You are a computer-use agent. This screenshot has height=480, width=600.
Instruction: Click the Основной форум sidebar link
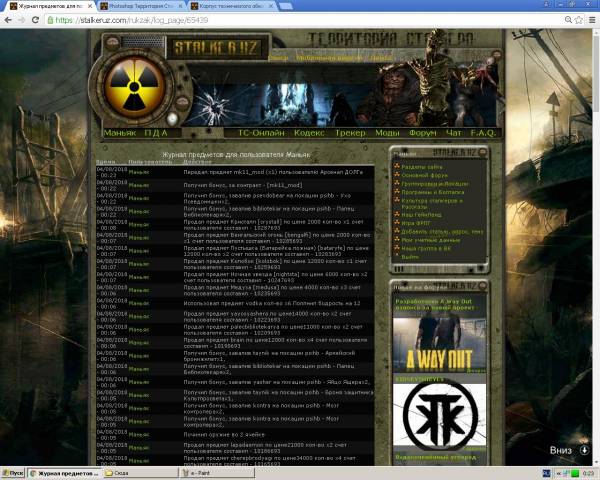tap(422, 174)
